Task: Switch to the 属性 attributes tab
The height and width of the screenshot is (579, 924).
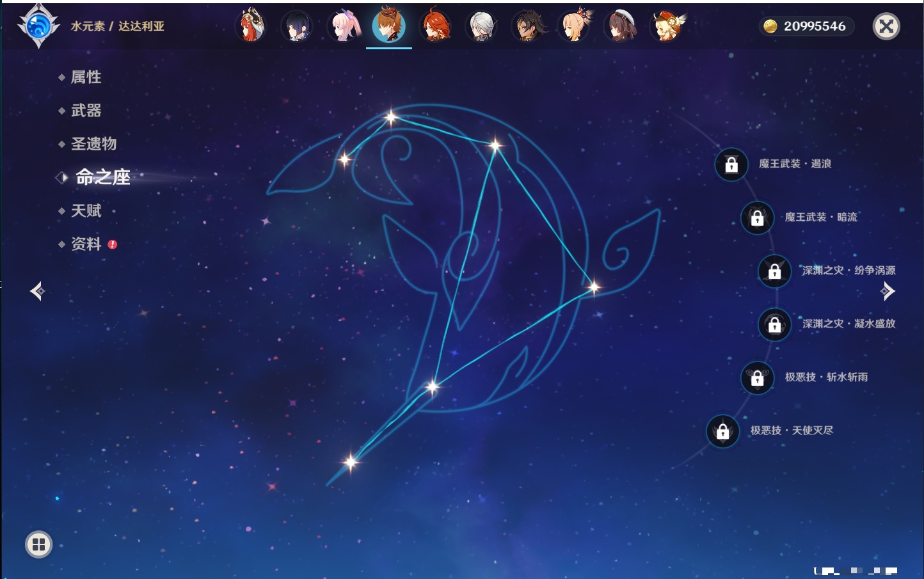Action: click(86, 77)
